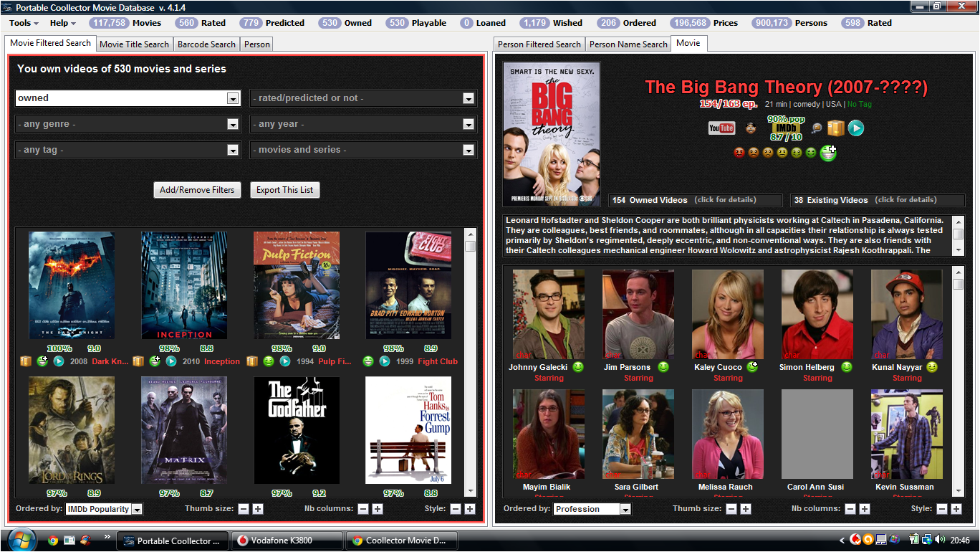
Task: Open the 'any year' dropdown
Action: pos(469,124)
